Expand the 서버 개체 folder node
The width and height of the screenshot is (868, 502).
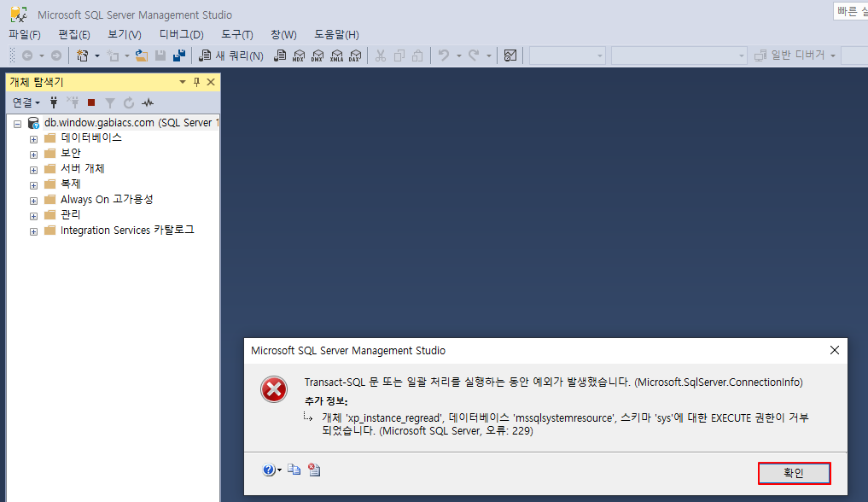pos(33,171)
